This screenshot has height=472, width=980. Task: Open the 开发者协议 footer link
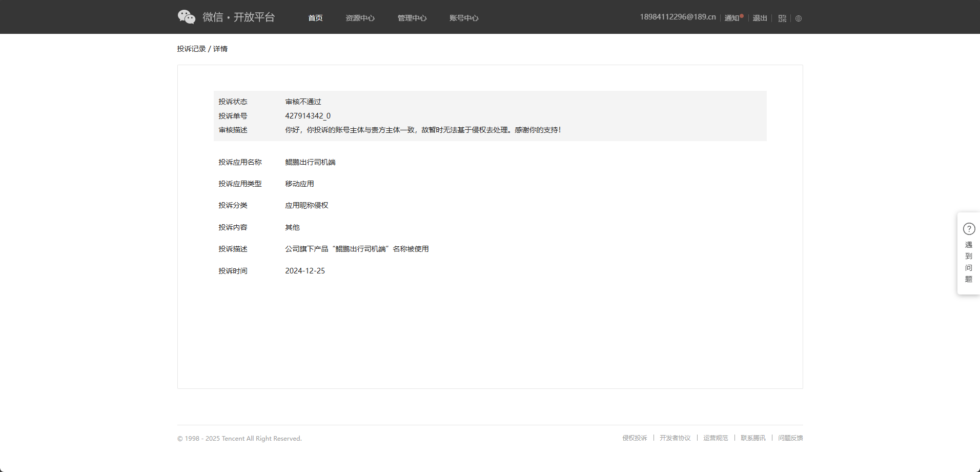(675, 438)
